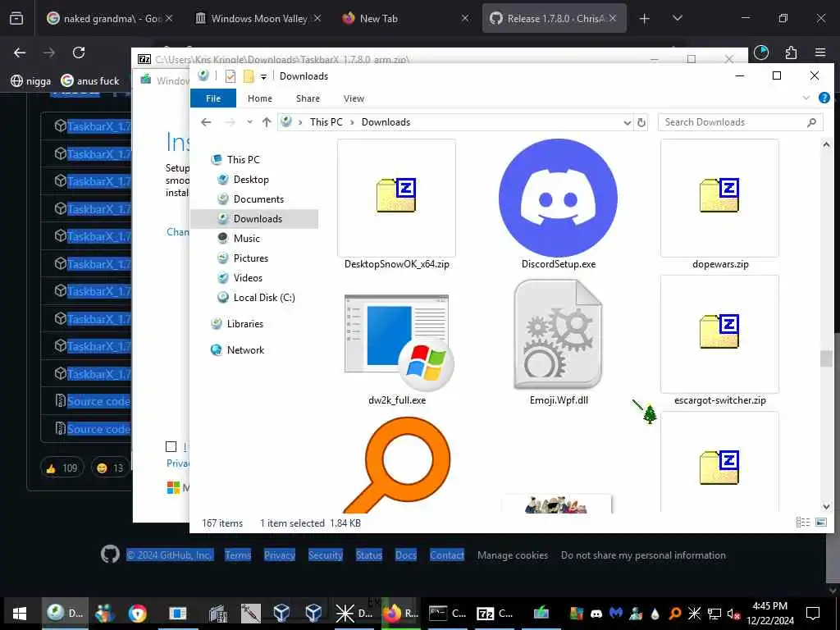Switch to the New Tab browser tab

tap(406, 18)
